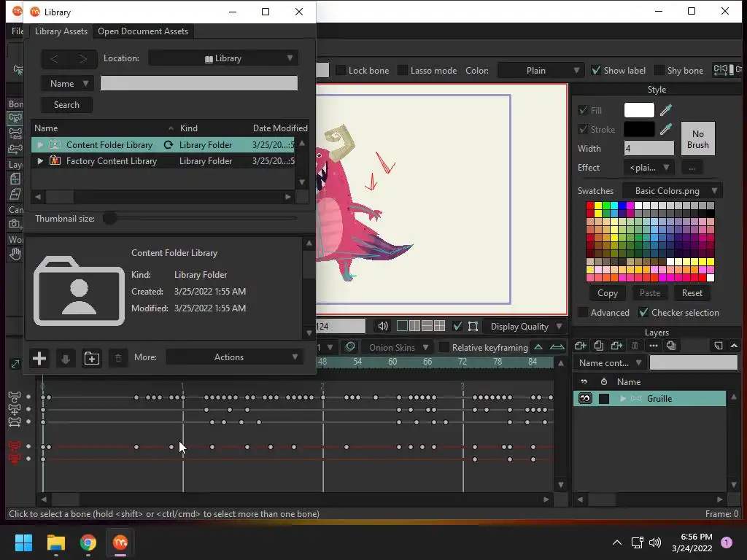
Task: Expand the Factory Content Library row
Action: pos(40,161)
